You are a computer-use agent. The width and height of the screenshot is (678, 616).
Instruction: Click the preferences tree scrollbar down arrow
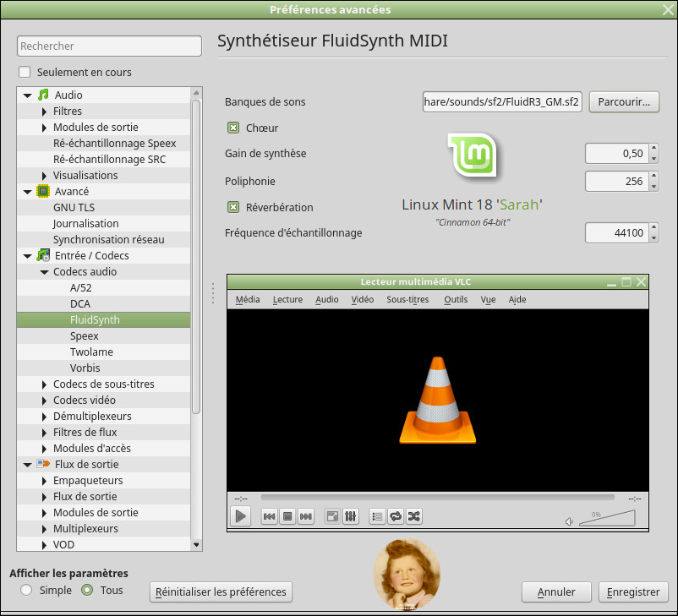[x=196, y=545]
